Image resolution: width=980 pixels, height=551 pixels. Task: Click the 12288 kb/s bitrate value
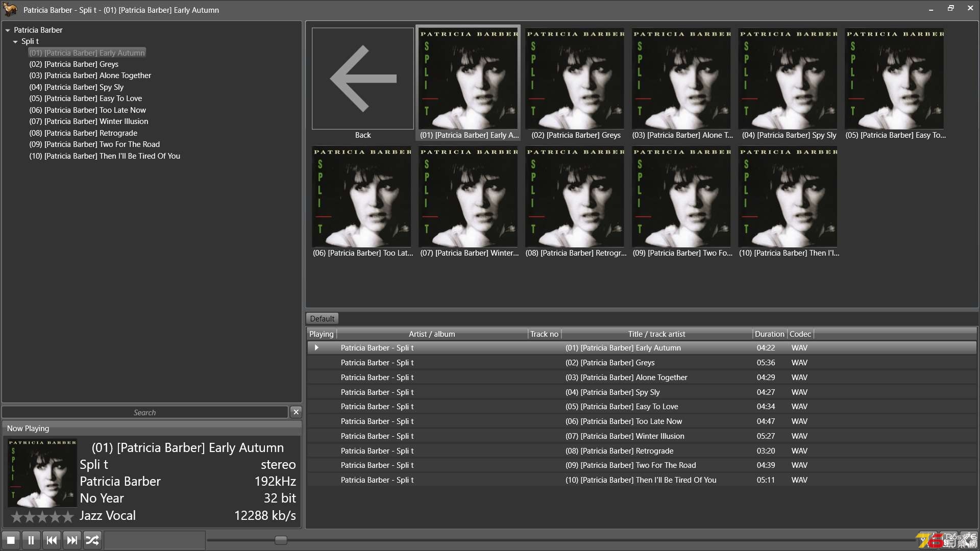tap(265, 516)
